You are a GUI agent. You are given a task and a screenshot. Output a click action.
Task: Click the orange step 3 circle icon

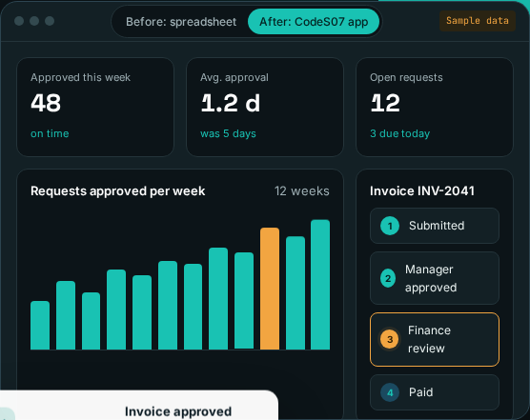tap(390, 339)
